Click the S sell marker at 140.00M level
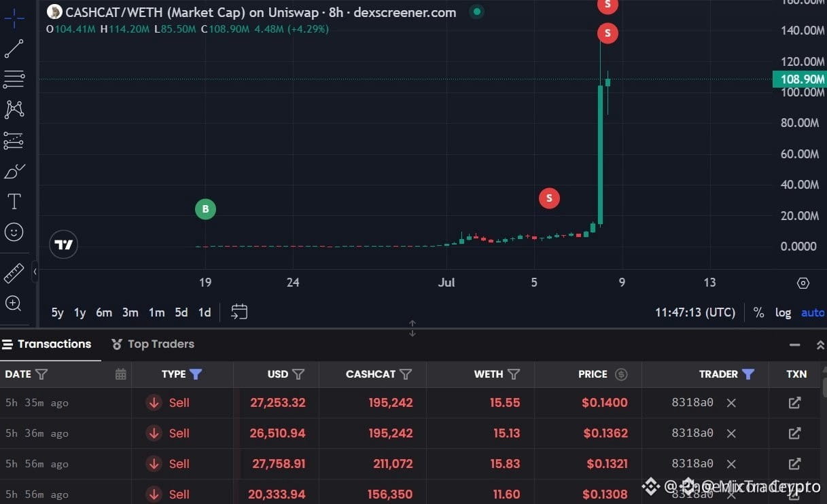The height and width of the screenshot is (504, 827). (608, 33)
